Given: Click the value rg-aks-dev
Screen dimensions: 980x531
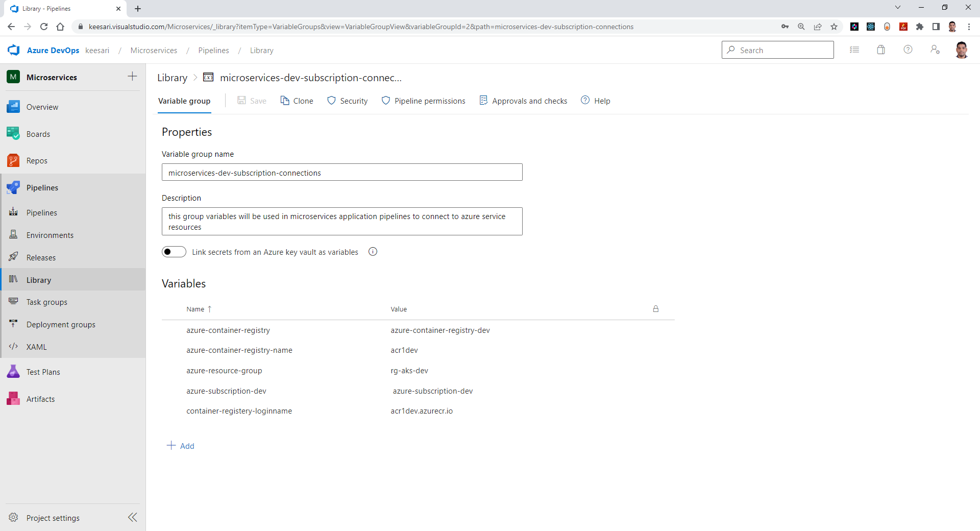Looking at the screenshot, I should [409, 371].
